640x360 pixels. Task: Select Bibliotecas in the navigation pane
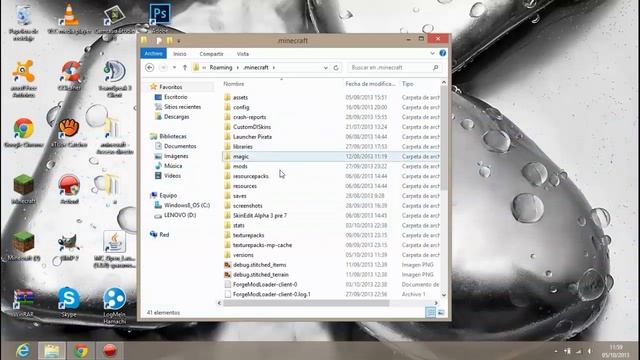(x=173, y=136)
